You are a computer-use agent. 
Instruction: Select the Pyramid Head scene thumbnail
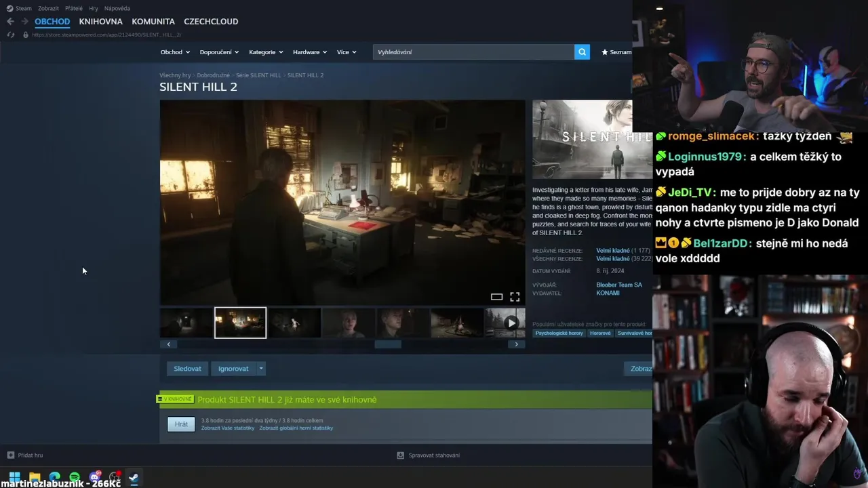[x=457, y=323]
